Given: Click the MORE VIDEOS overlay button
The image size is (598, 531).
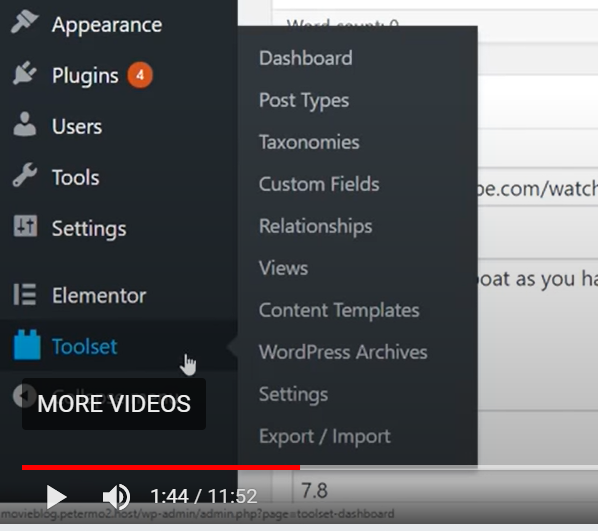Looking at the screenshot, I should click(x=114, y=404).
